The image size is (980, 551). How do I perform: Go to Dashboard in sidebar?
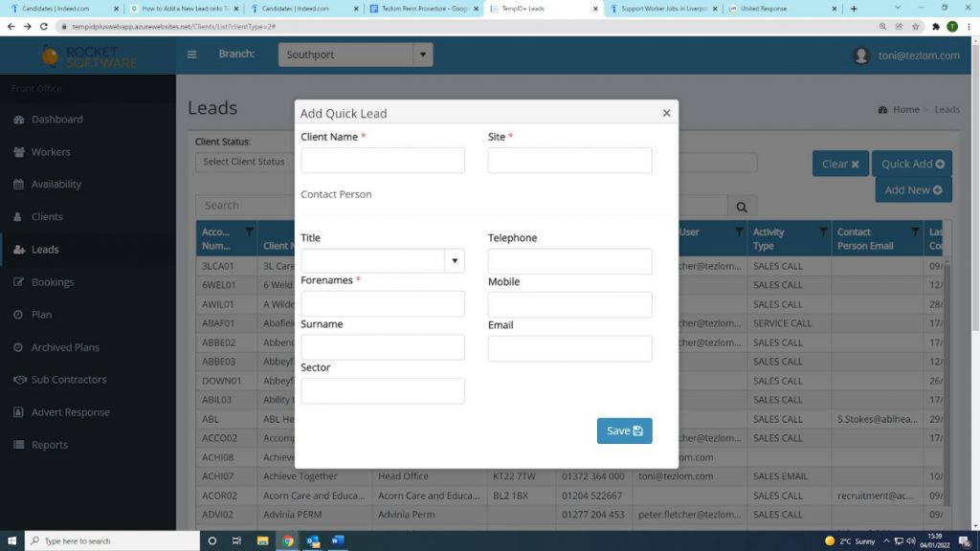[x=56, y=120]
